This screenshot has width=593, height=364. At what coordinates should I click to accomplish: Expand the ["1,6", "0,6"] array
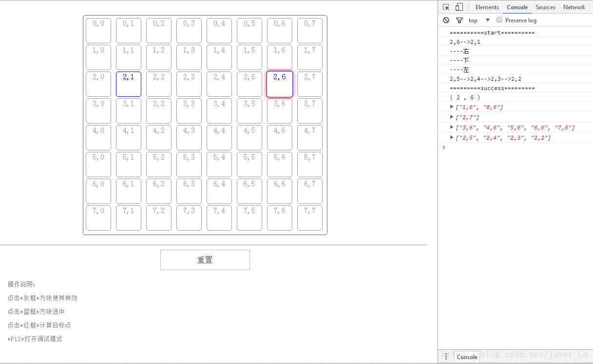452,107
